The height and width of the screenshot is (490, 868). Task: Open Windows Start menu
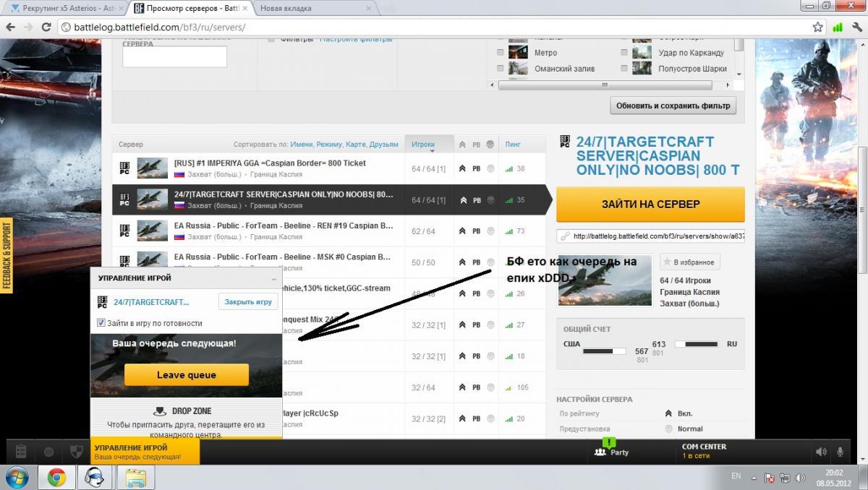coord(17,477)
